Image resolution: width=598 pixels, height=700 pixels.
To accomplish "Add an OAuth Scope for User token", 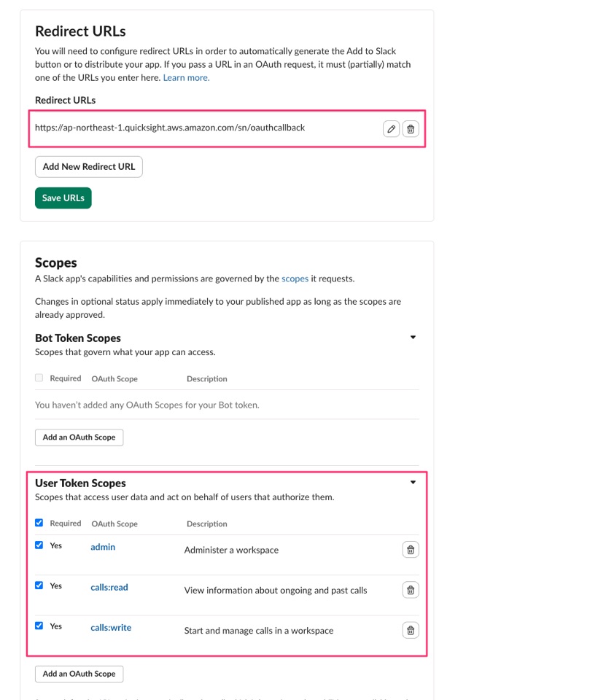I will click(x=79, y=674).
